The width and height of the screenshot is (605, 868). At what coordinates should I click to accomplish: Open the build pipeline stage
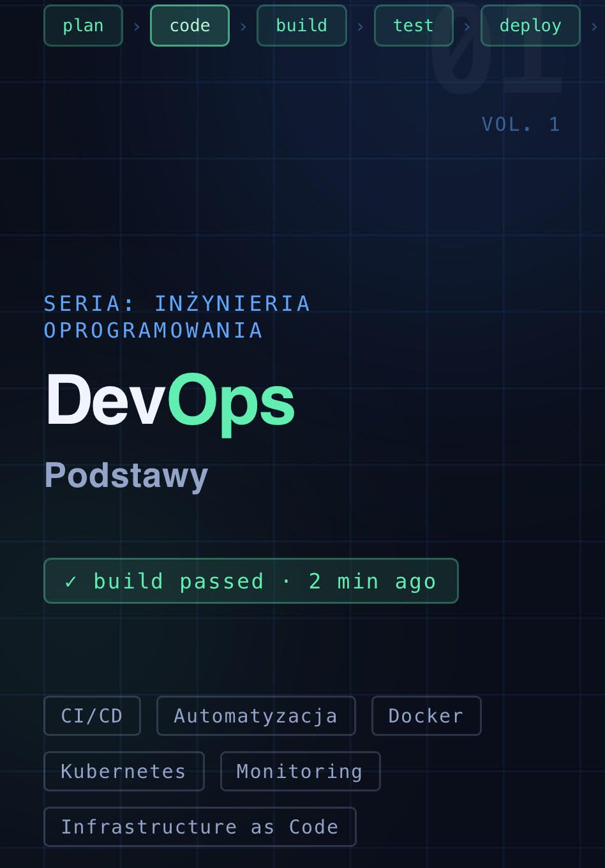pyautogui.click(x=301, y=26)
